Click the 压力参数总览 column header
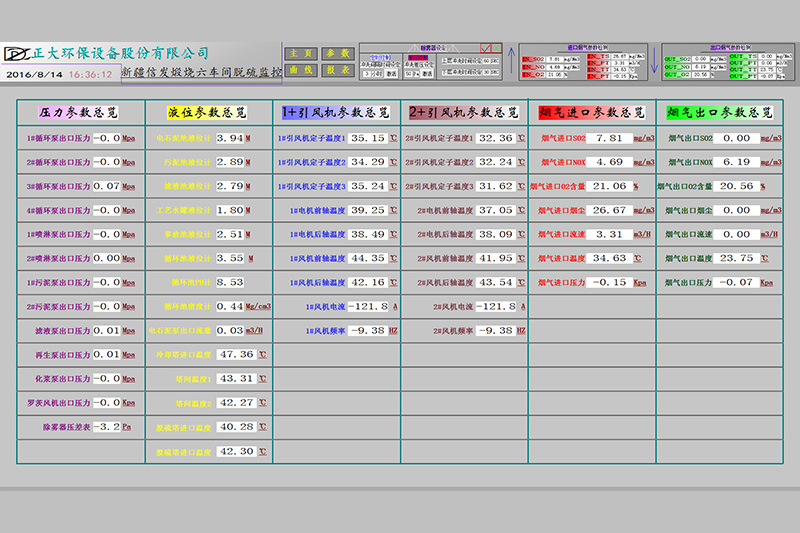 pos(79,113)
